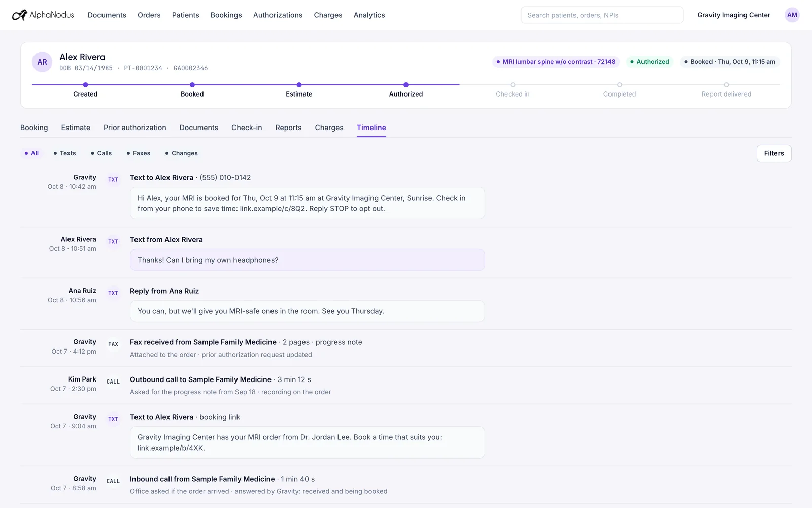Filter the timeline by Faxes
The height and width of the screenshot is (508, 812).
(138, 153)
